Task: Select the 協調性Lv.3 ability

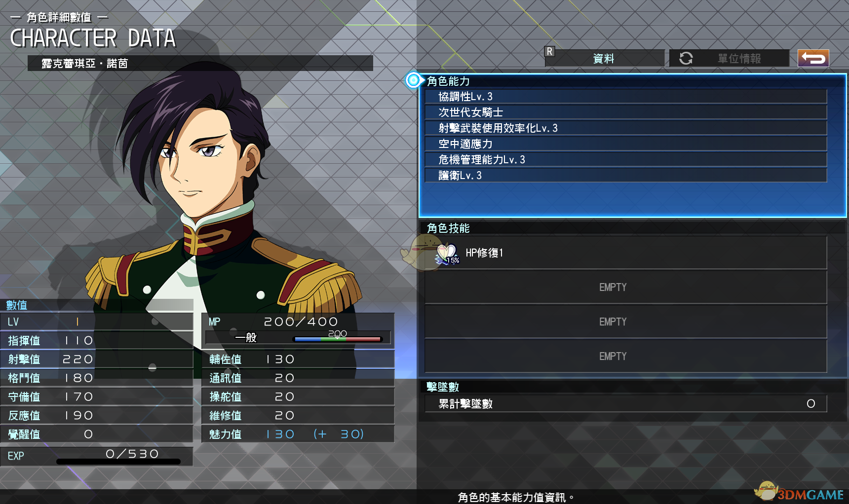Action: tap(625, 96)
